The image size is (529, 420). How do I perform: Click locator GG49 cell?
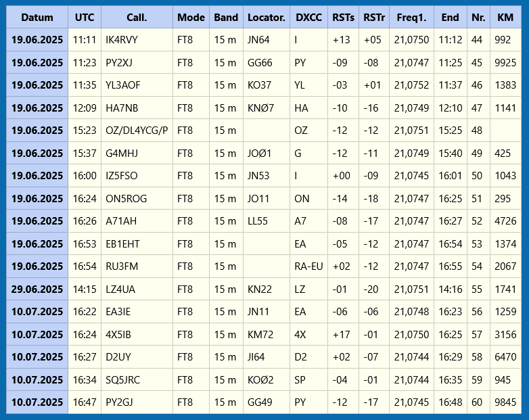(x=266, y=402)
